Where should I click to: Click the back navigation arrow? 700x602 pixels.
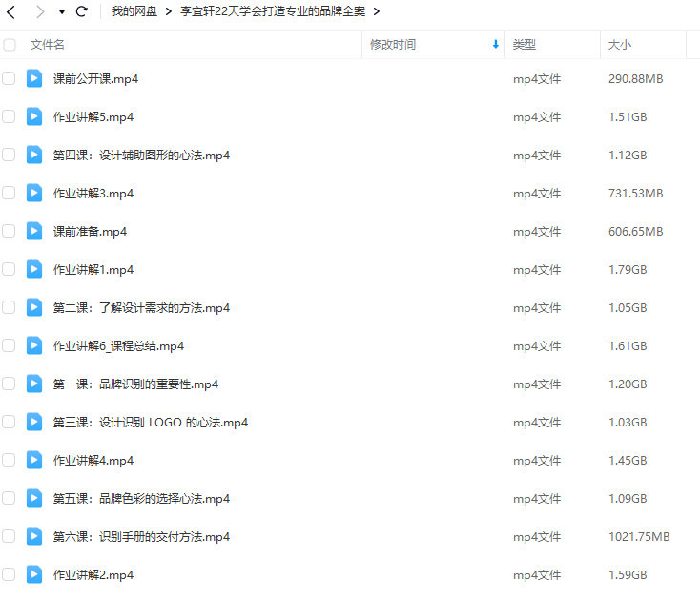[11, 12]
